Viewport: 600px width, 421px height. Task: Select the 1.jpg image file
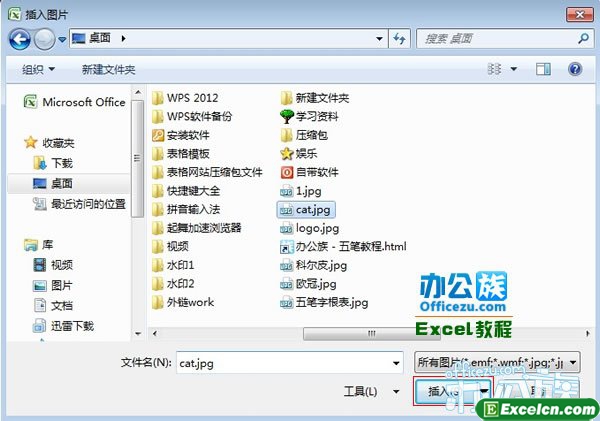301,191
